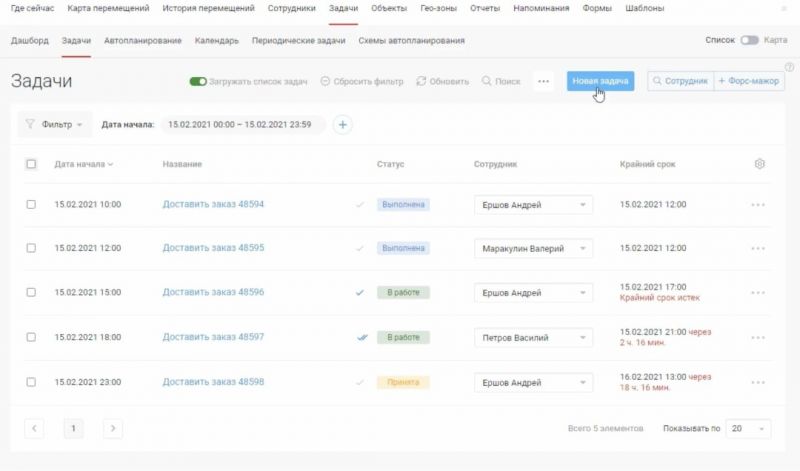This screenshot has width=800, height=471.
Task: Click the three-dots more actions toolbar button
Action: (543, 81)
